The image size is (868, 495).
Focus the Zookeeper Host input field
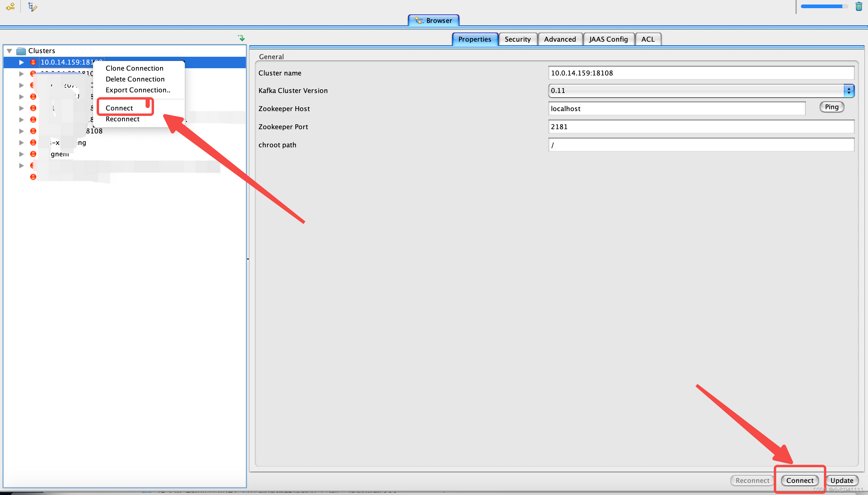[677, 108]
